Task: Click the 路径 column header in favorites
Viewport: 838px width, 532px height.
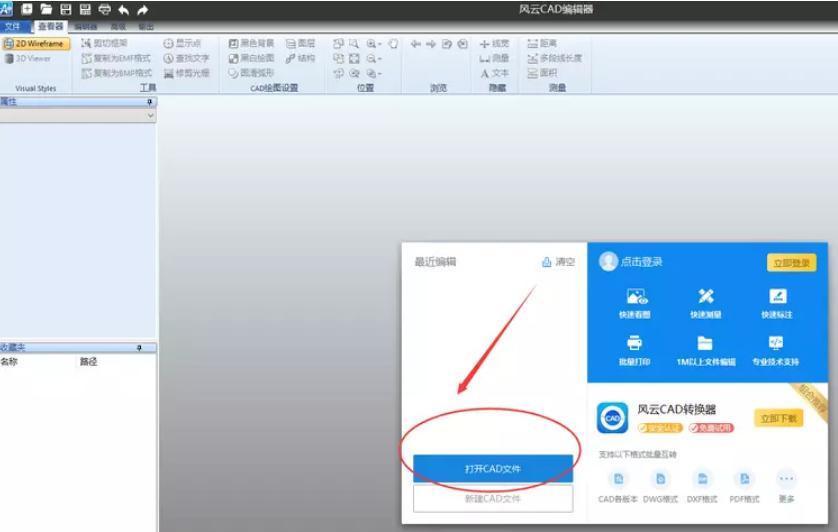Action: [89, 361]
